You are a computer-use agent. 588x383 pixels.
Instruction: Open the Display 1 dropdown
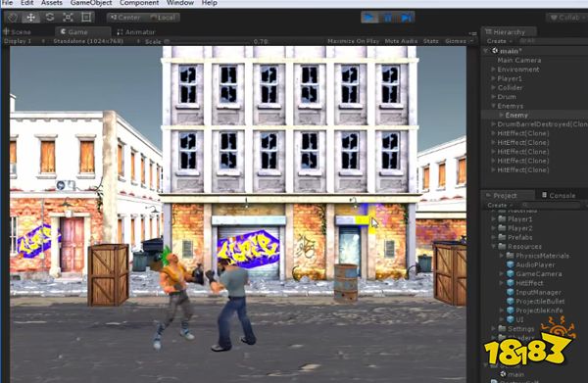24,41
